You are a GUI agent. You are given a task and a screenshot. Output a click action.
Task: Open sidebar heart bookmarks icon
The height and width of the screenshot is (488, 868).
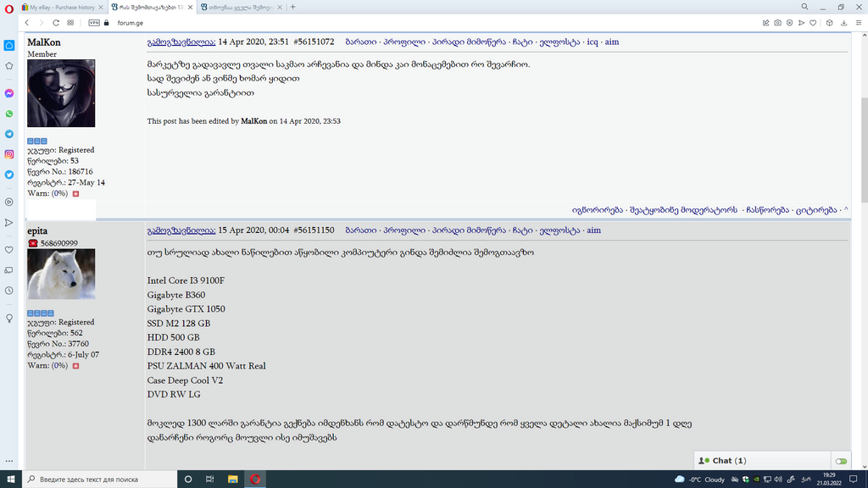pos(9,250)
